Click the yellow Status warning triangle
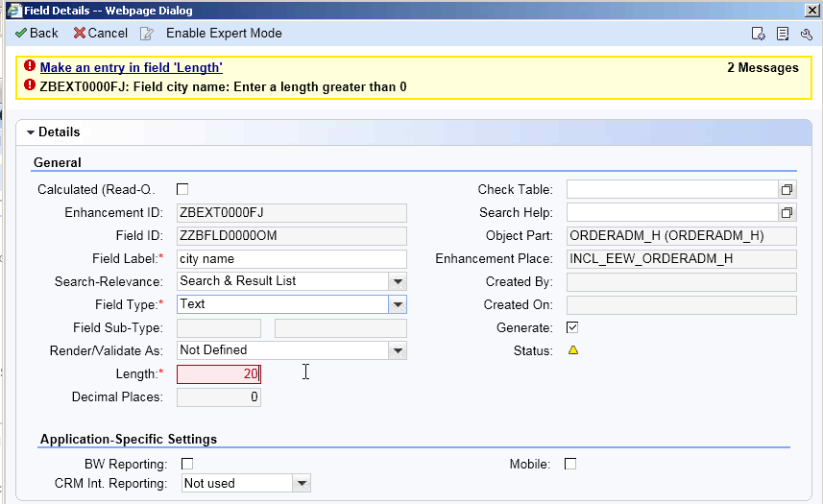 [573, 349]
